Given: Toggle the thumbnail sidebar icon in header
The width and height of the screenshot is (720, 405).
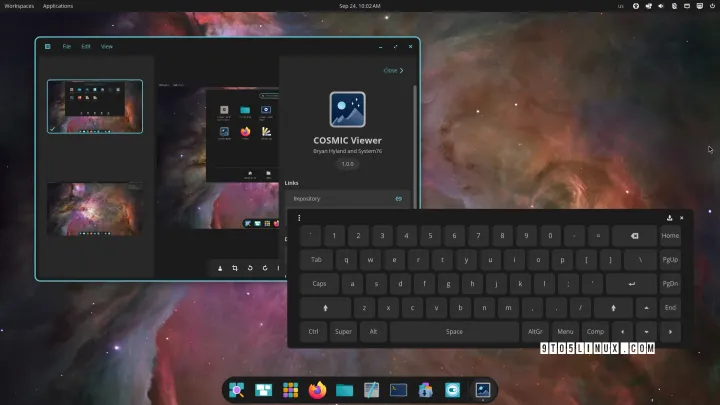Looking at the screenshot, I should click(47, 46).
